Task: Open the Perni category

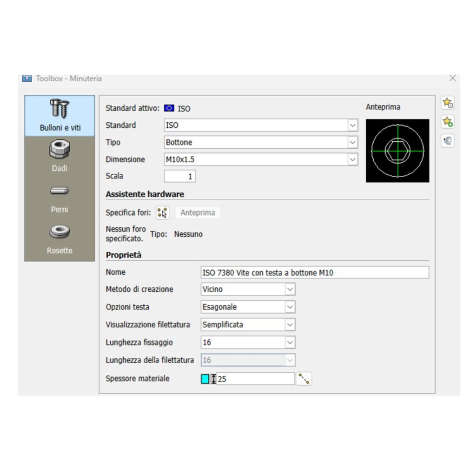Action: tap(59, 199)
